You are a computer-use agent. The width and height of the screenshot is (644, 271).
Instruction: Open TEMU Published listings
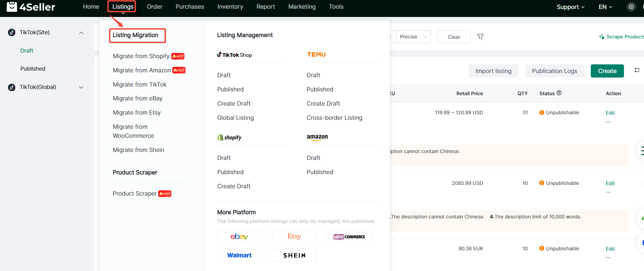320,89
